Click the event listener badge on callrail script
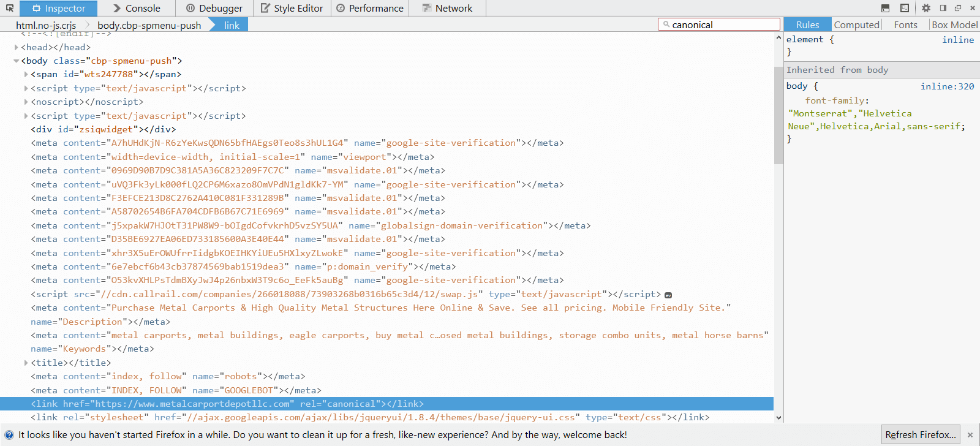The width and height of the screenshot is (980, 446). (x=668, y=295)
